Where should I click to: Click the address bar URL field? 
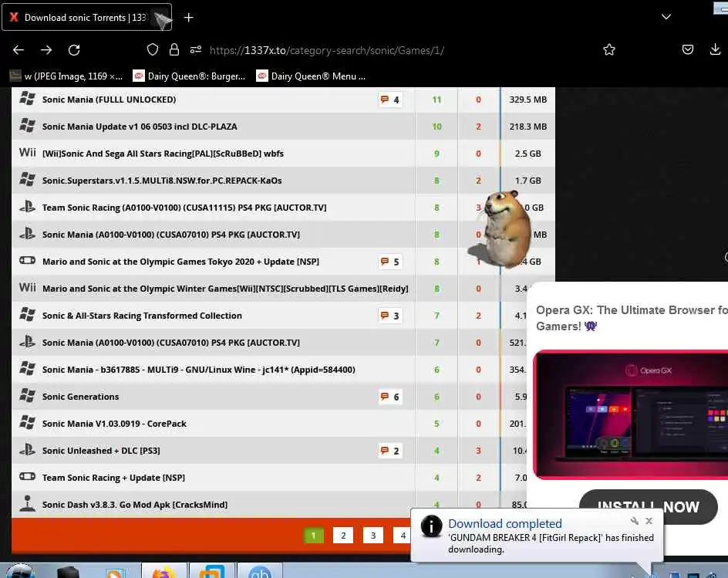(x=327, y=50)
